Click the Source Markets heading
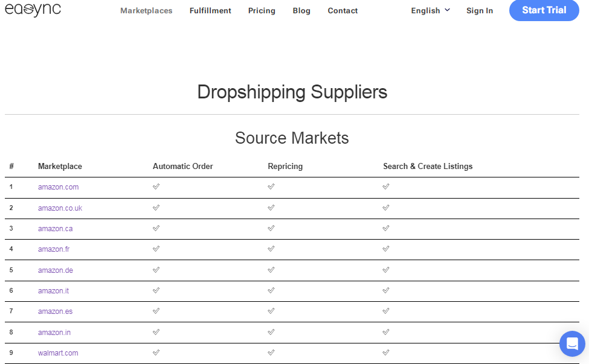Viewport: 589px width, 364px height. pos(292,138)
